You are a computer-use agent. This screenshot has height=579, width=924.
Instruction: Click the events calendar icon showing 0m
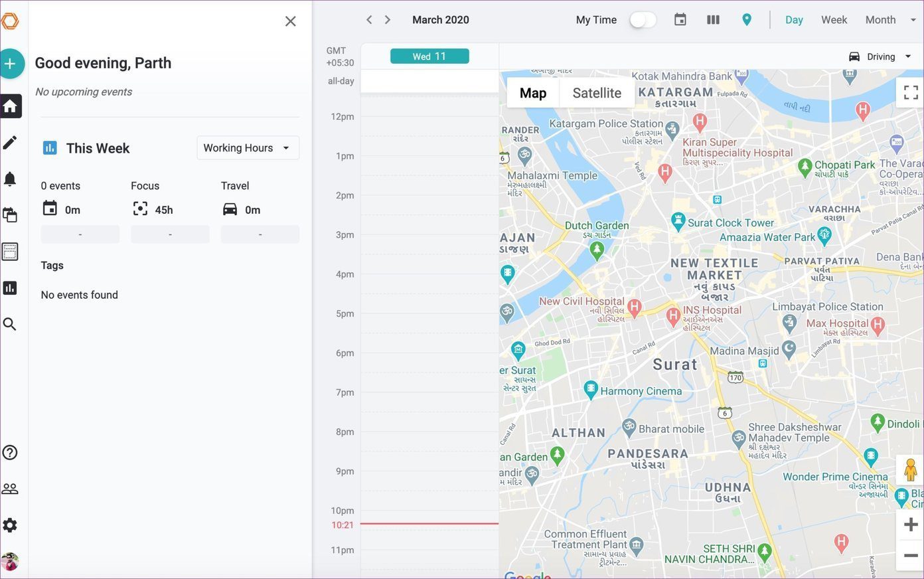(50, 208)
